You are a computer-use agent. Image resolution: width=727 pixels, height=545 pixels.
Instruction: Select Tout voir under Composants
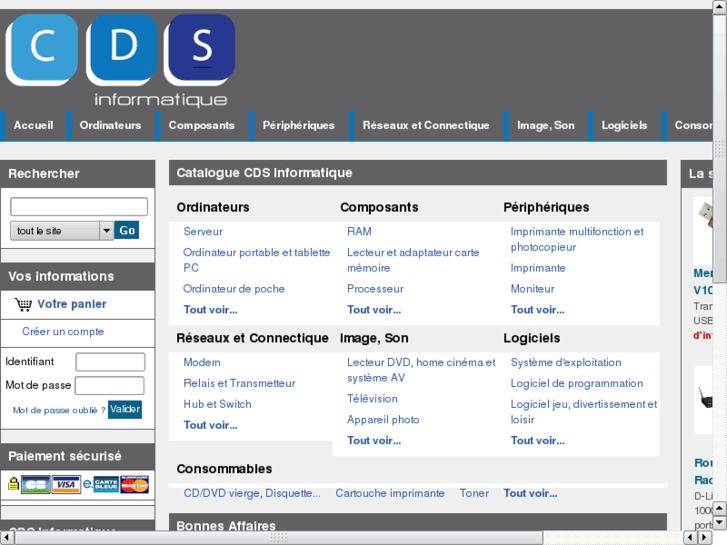pos(374,310)
